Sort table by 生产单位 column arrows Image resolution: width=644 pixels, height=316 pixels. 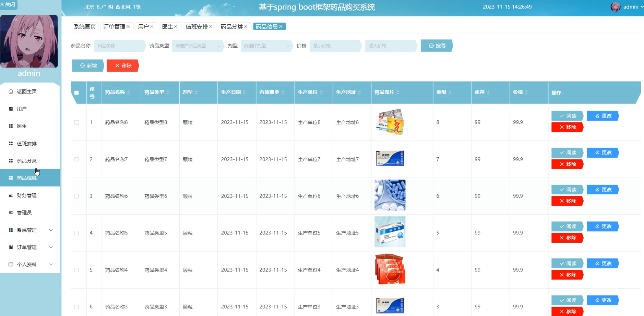click(x=321, y=93)
